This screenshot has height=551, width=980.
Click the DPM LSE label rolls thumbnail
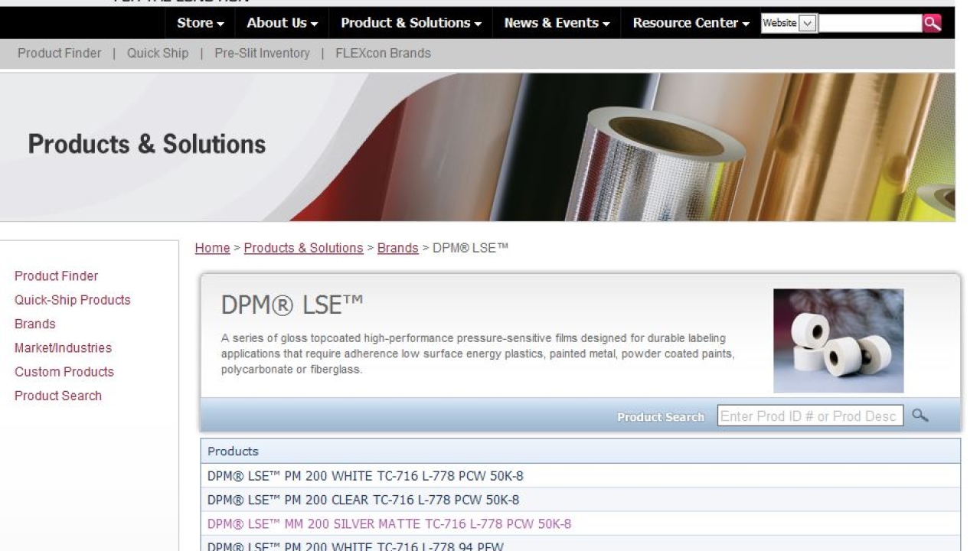pos(838,341)
